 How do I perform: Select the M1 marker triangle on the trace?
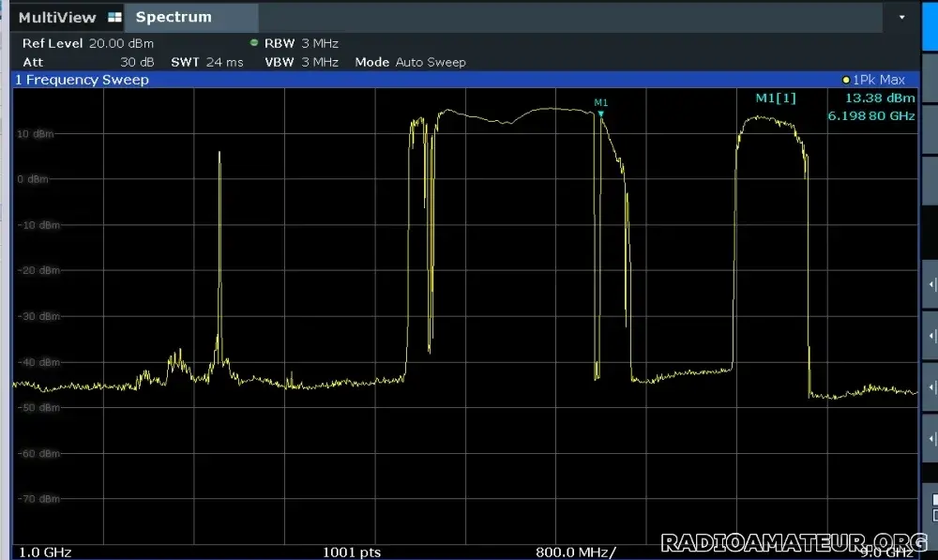pyautogui.click(x=600, y=114)
